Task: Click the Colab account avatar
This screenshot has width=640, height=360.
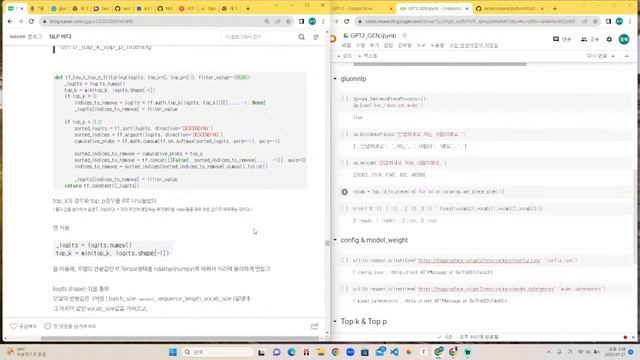Action: (x=624, y=39)
